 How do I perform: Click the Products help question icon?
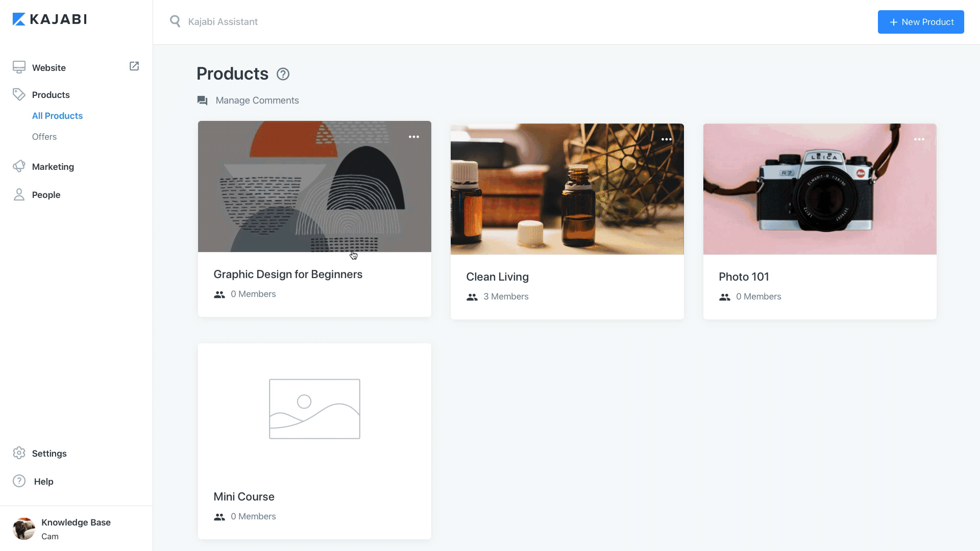[x=283, y=74]
